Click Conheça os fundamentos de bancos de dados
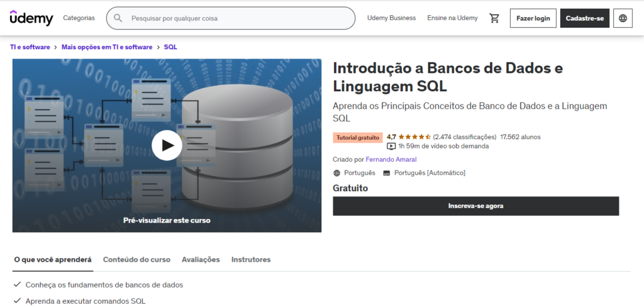644x307 pixels. [104, 285]
